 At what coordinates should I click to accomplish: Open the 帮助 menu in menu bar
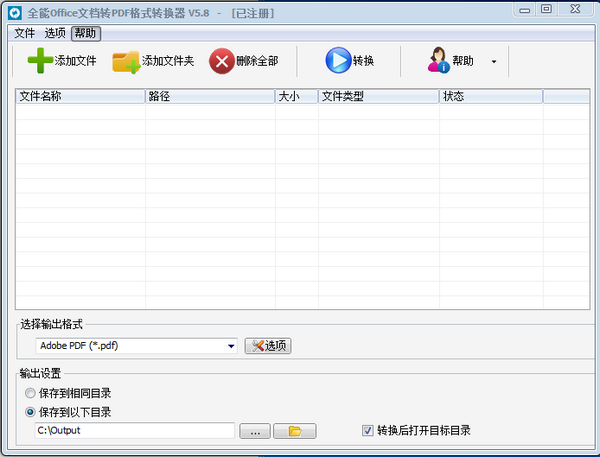[x=86, y=33]
